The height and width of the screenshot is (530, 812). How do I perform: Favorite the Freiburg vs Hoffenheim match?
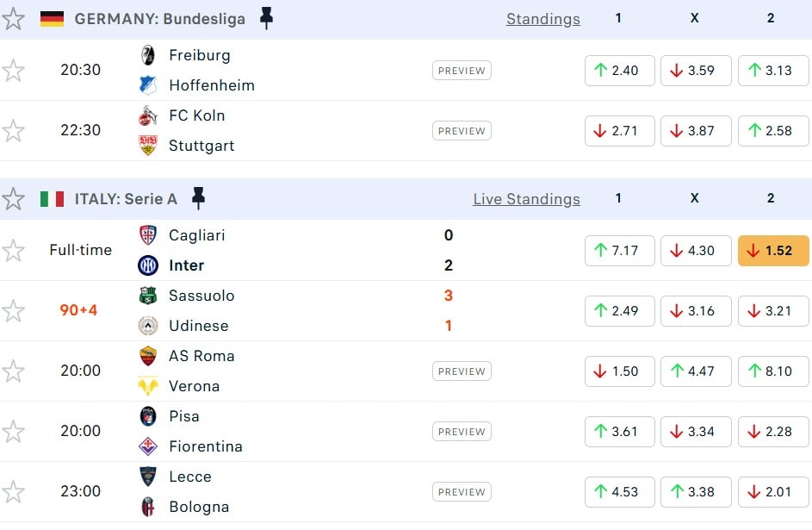tap(13, 70)
